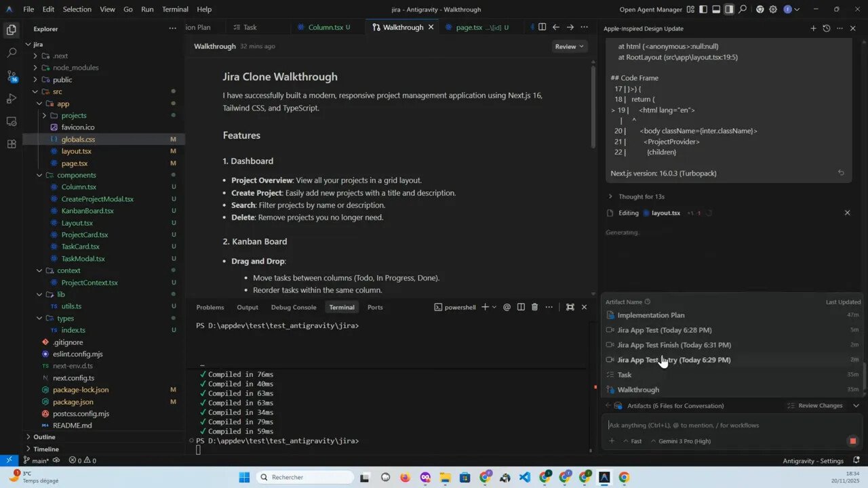Select the Search icon in the title bar
868x488 pixels.
(x=743, y=9)
